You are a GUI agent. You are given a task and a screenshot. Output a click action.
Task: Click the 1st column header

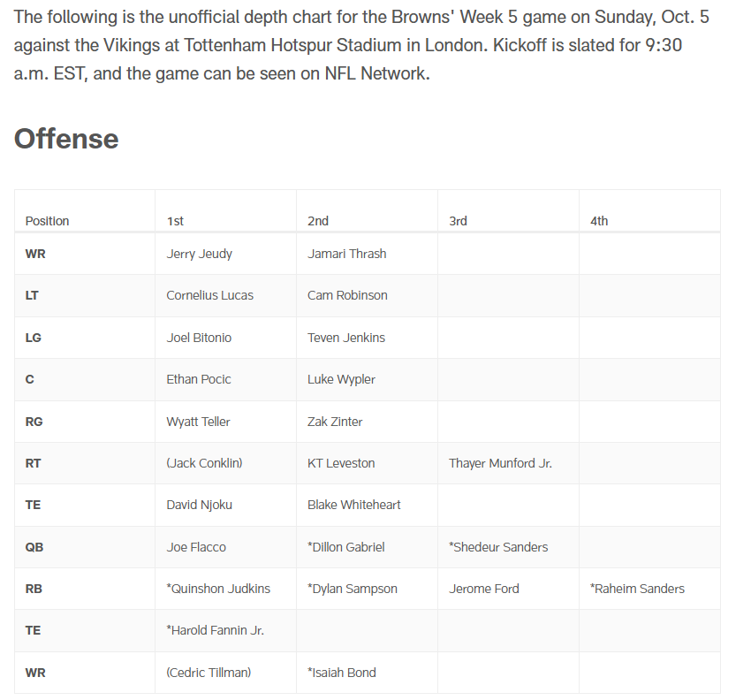(x=175, y=221)
